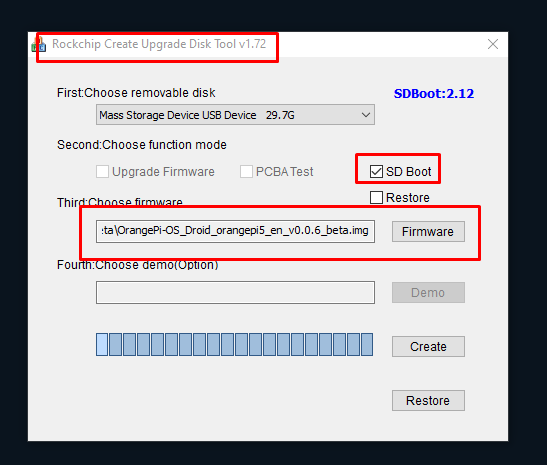The image size is (547, 465).
Task: Click the Restore button at bottom
Action: tap(428, 400)
